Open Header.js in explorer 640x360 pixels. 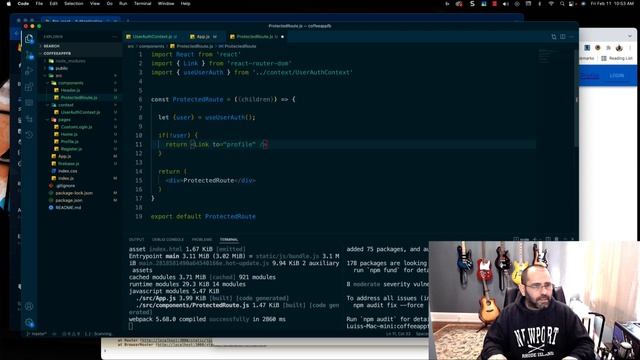tap(70, 90)
